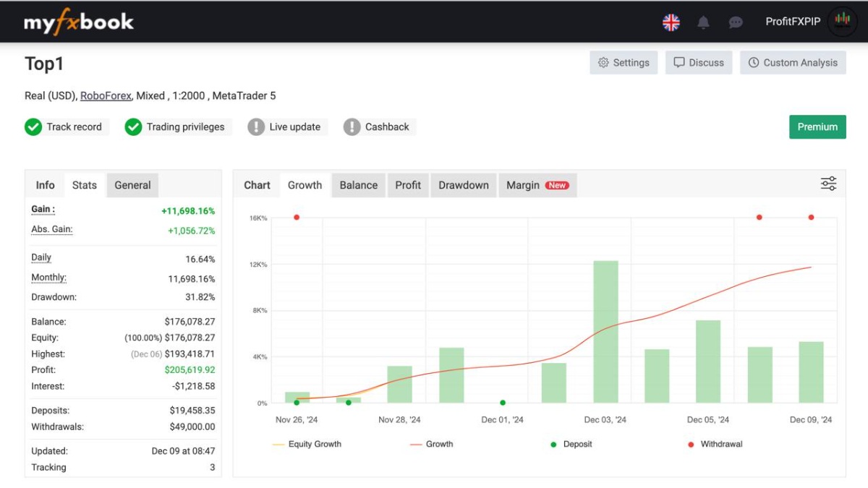Toggle Withdrawal markers in chart legend

(715, 444)
